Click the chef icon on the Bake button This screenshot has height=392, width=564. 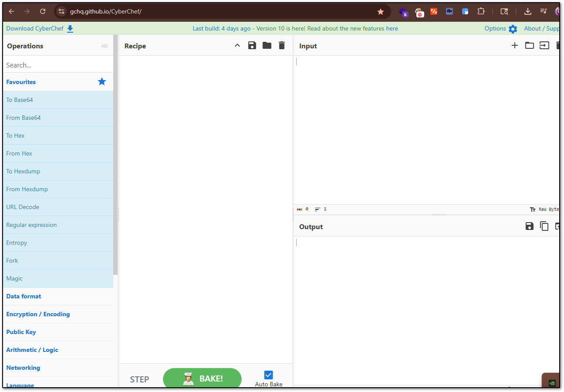(x=189, y=379)
